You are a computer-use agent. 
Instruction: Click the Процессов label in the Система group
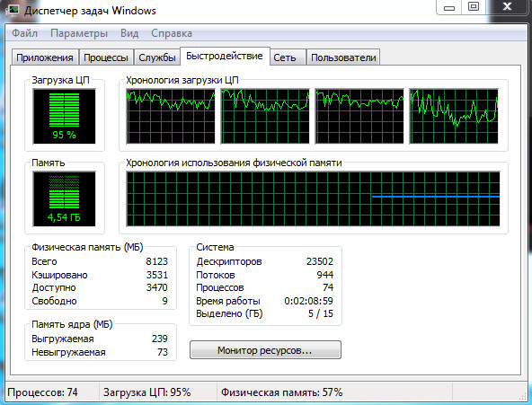220,287
